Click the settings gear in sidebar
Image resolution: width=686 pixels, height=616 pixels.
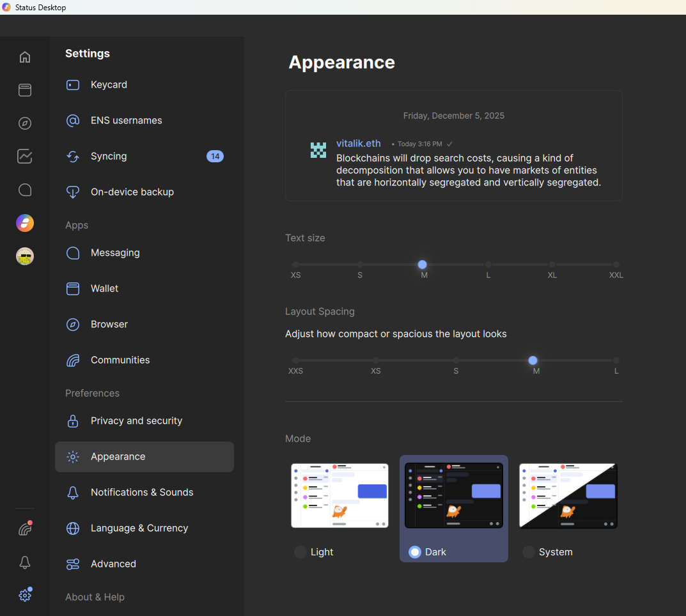(x=25, y=596)
